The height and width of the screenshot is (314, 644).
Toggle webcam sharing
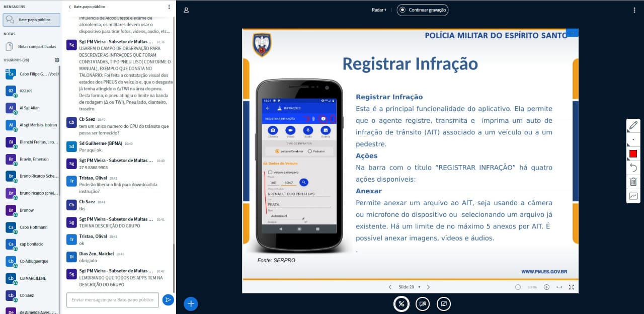[x=423, y=304]
